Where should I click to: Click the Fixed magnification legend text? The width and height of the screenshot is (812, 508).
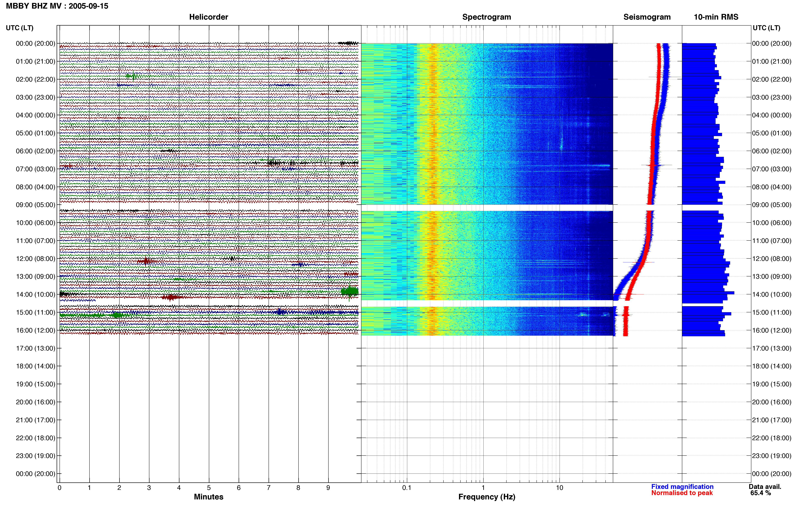click(x=682, y=486)
